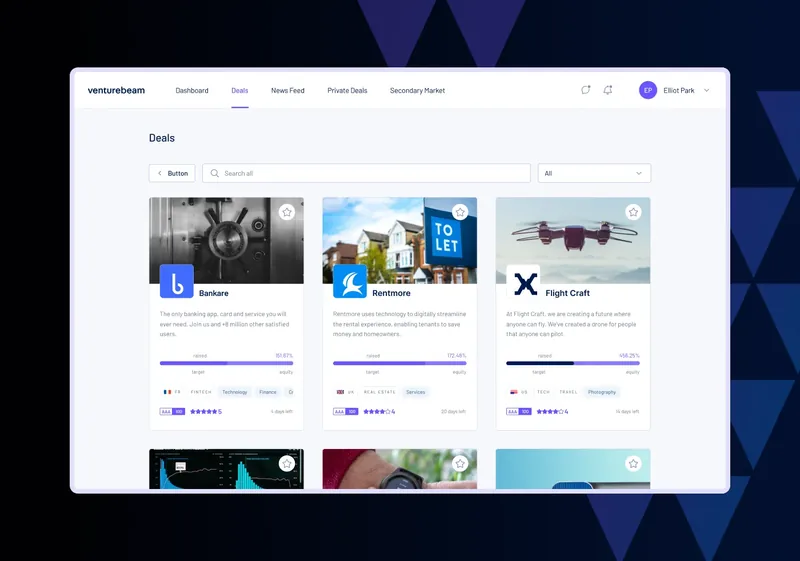The height and width of the screenshot is (561, 800).
Task: Click the AAA 100 badge on Bankare
Action: click(172, 412)
